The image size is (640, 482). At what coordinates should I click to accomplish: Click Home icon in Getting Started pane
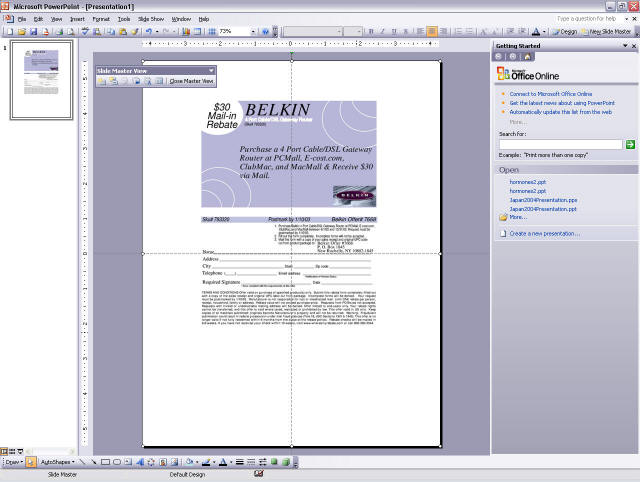527,57
